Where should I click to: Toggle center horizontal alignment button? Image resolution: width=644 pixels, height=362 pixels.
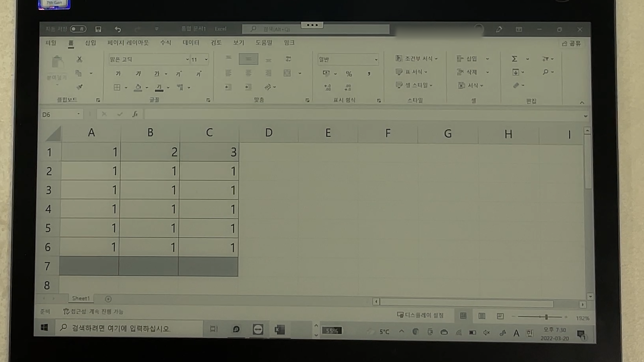[249, 73]
